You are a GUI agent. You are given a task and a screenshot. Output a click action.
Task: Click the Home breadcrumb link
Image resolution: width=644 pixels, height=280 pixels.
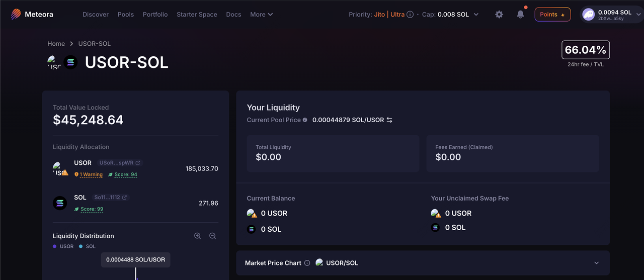coord(56,44)
